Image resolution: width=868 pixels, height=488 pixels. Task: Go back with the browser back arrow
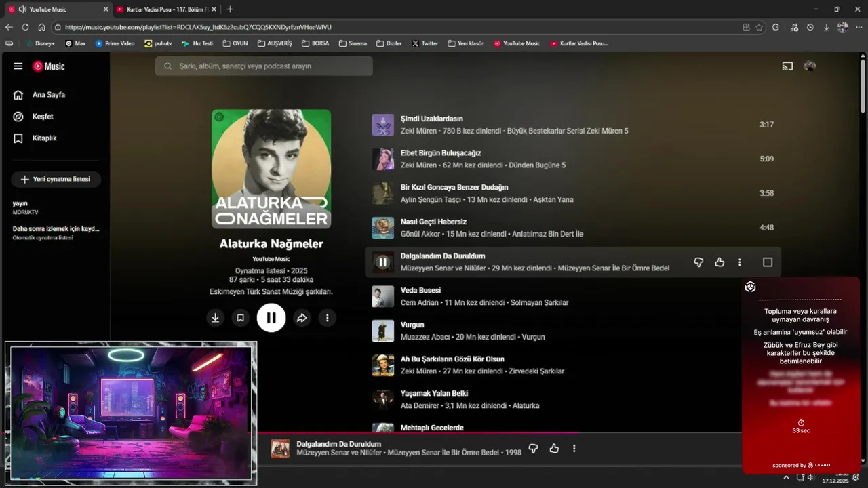click(9, 27)
